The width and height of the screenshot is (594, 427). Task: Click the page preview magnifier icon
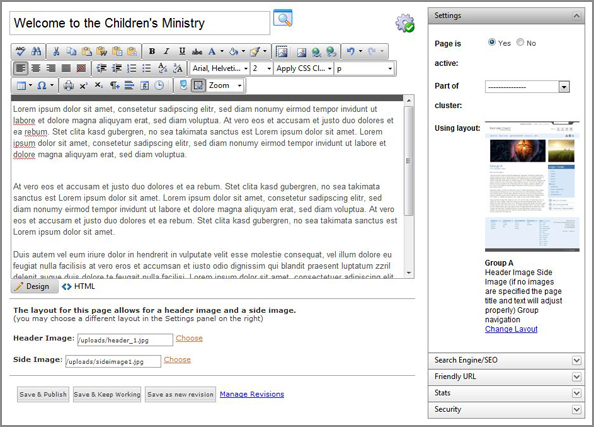(x=283, y=18)
